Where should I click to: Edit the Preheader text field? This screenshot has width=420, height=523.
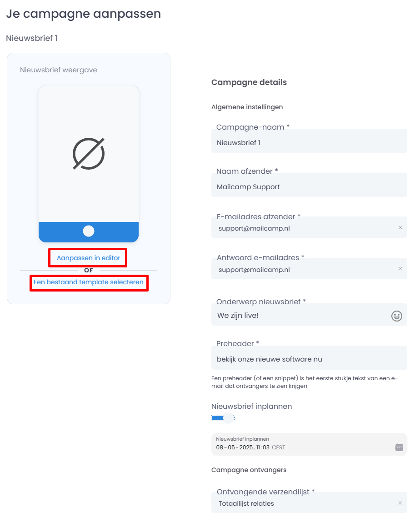point(309,359)
